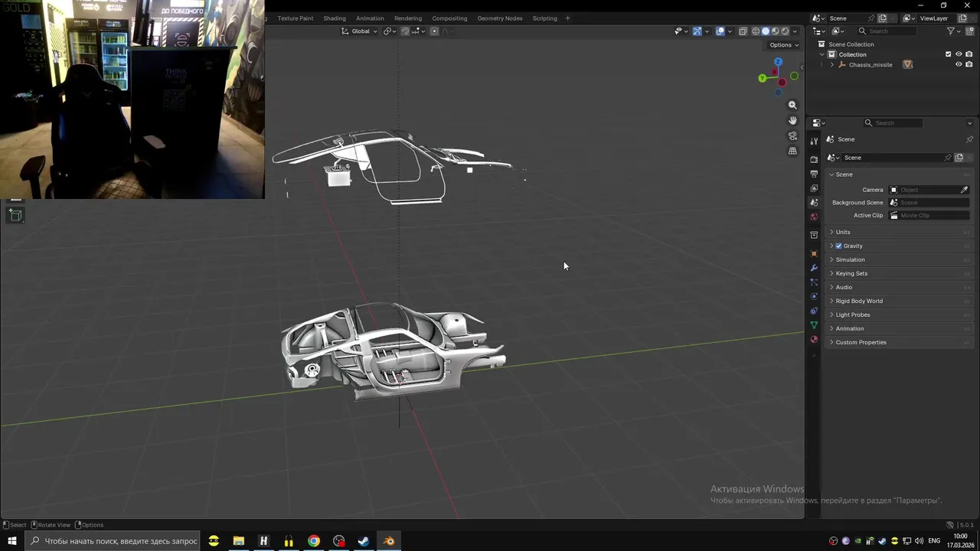
Task: Toggle the Gravity checkbox
Action: tap(838, 246)
